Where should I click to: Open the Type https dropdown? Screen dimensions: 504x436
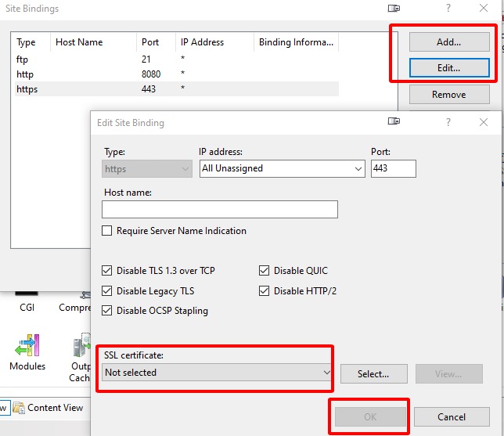pos(147,169)
